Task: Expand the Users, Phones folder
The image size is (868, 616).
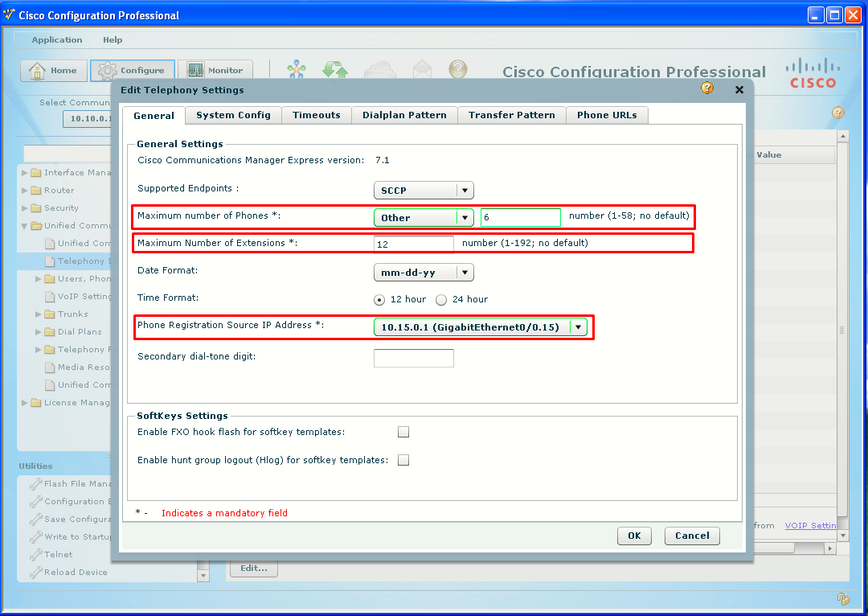Action: [x=39, y=278]
